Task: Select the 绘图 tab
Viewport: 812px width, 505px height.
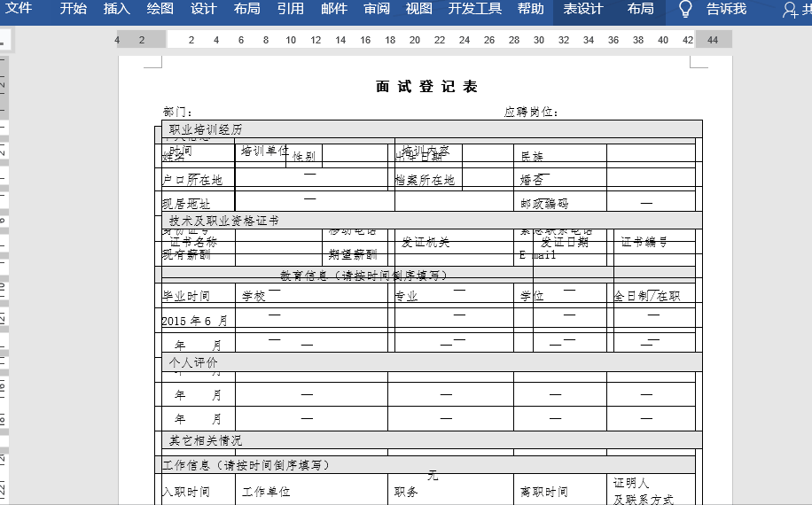Action: (160, 10)
